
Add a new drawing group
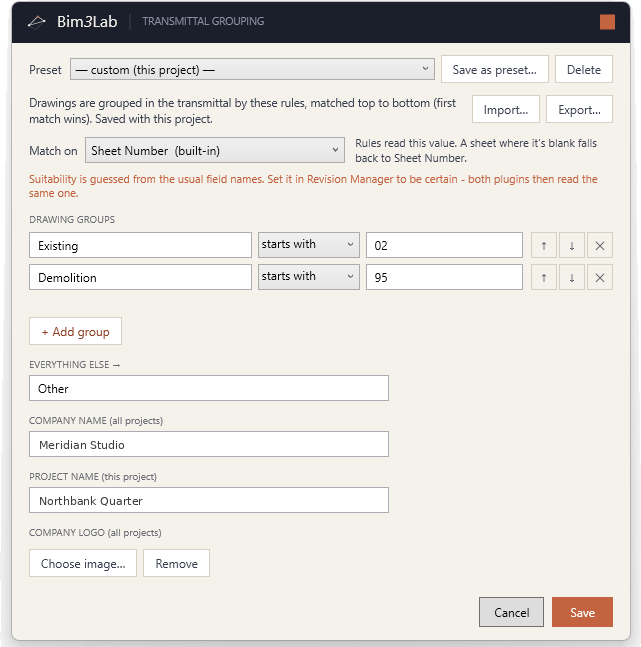pyautogui.click(x=75, y=331)
